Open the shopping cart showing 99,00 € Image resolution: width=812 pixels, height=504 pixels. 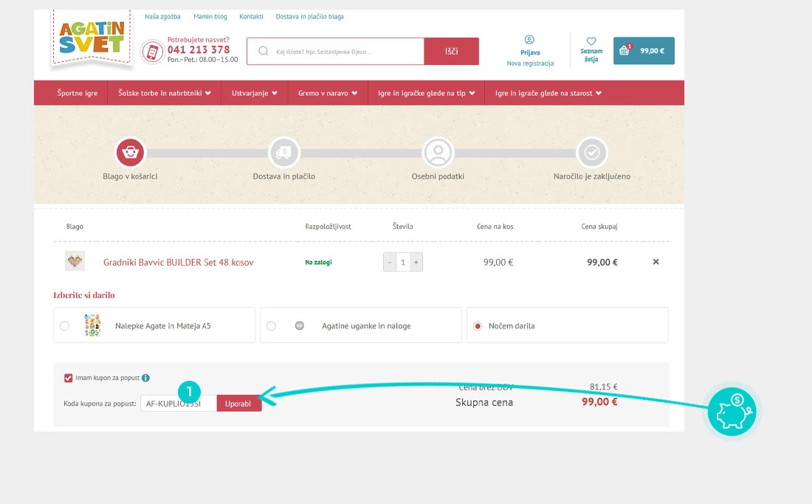[x=644, y=51]
